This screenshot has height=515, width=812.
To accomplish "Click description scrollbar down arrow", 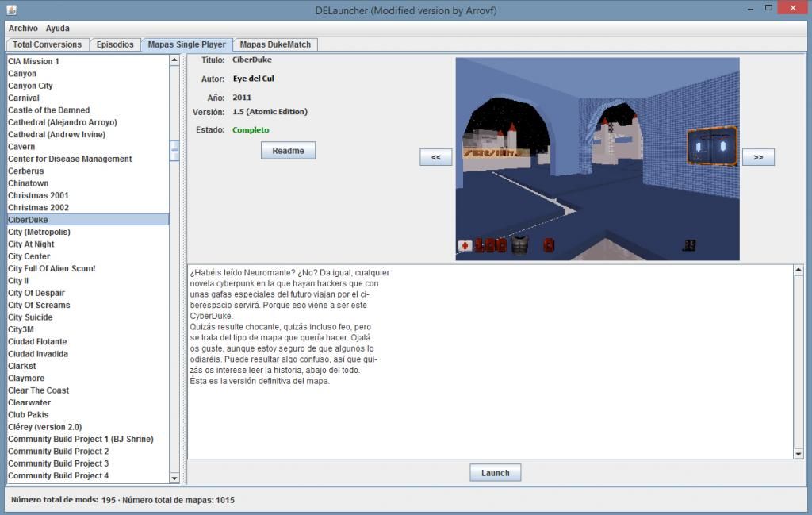I will click(798, 454).
